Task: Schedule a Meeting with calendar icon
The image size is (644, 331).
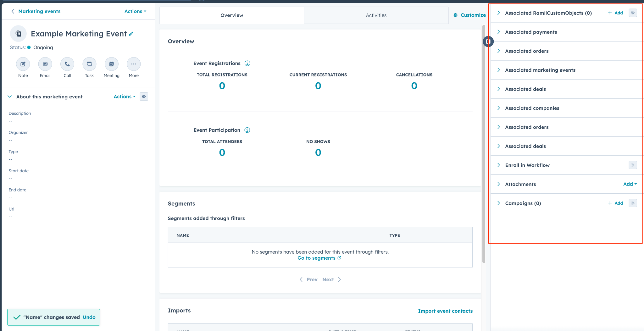Action: (112, 64)
